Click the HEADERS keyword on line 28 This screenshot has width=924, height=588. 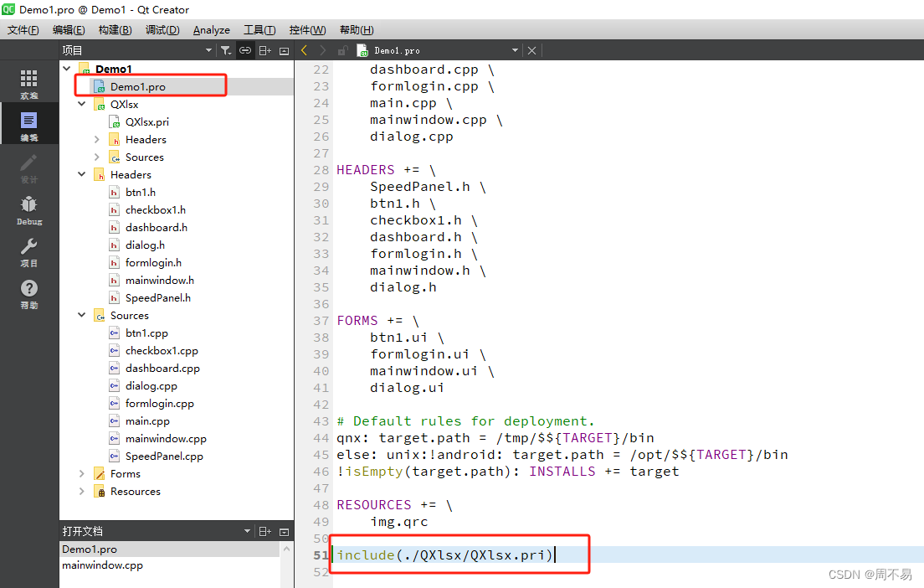coord(366,170)
